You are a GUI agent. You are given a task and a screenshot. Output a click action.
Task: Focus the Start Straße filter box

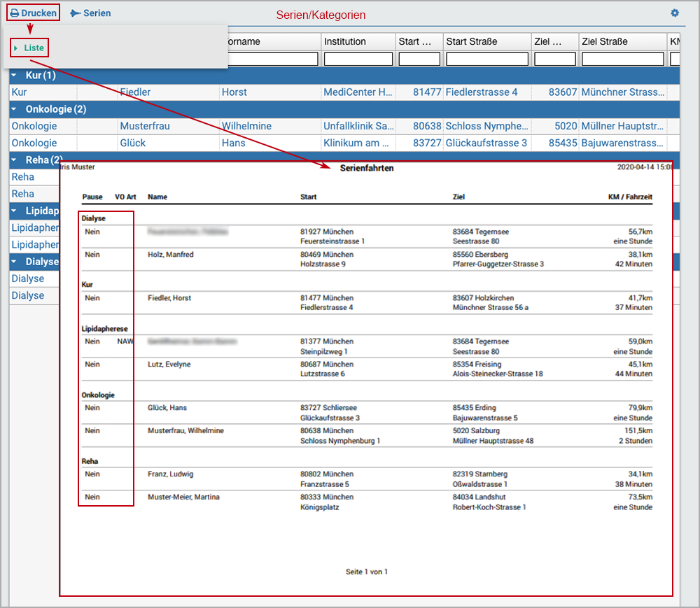(486, 59)
